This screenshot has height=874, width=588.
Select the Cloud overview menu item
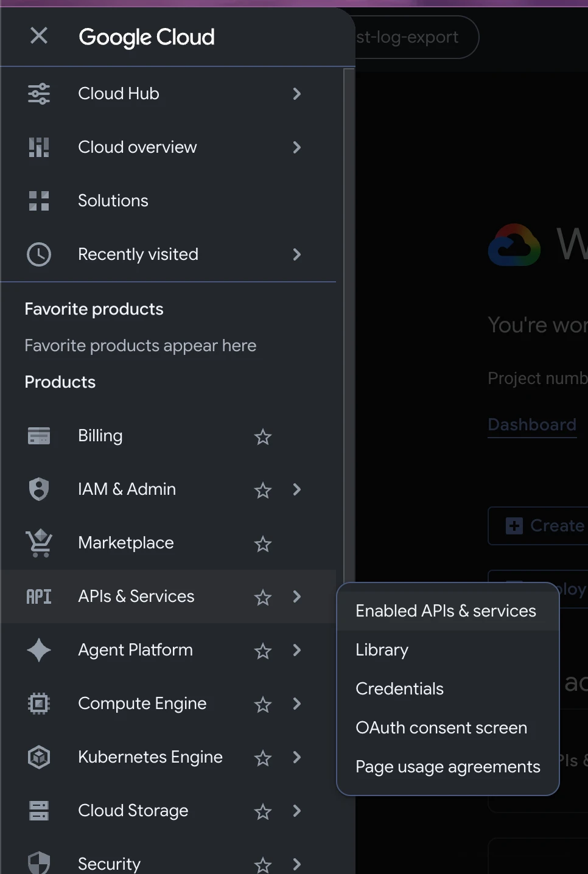[x=168, y=147]
